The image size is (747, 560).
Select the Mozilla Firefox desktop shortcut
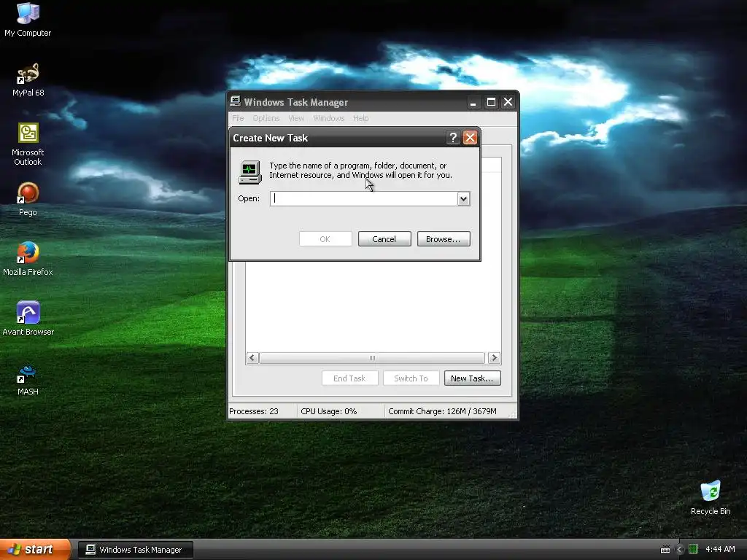[x=28, y=259]
